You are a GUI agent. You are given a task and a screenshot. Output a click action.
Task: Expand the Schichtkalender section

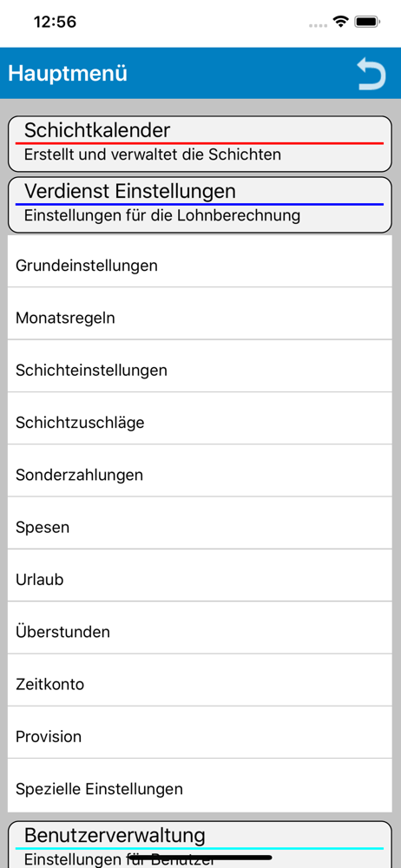point(200,144)
